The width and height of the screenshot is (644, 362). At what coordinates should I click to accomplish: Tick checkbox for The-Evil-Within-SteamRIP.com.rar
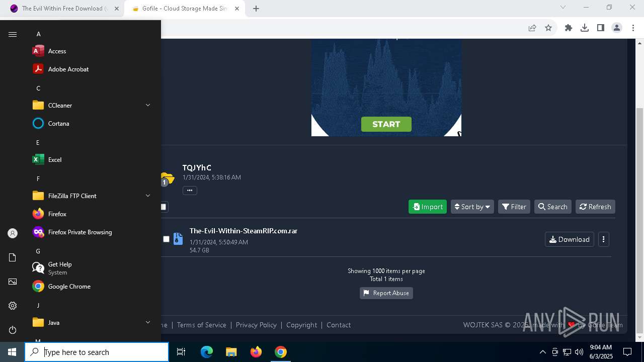point(166,239)
